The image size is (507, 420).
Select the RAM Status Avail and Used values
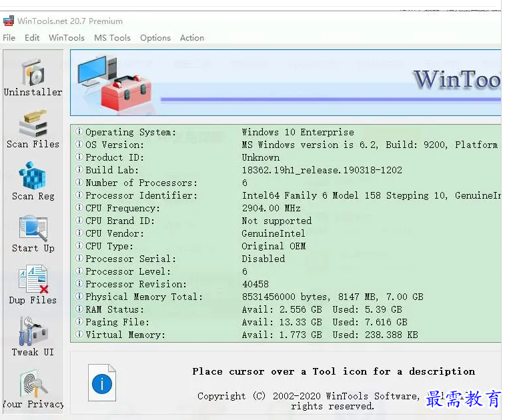coord(322,309)
